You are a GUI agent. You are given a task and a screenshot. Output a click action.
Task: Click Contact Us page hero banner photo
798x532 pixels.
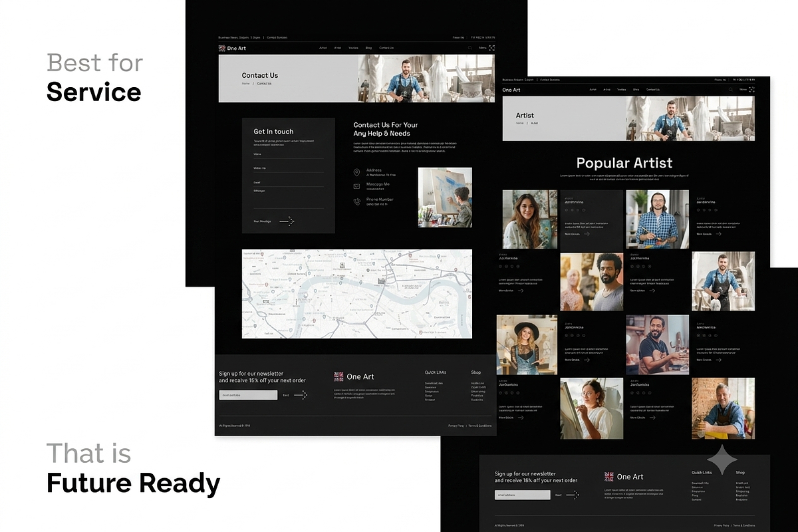tap(426, 78)
